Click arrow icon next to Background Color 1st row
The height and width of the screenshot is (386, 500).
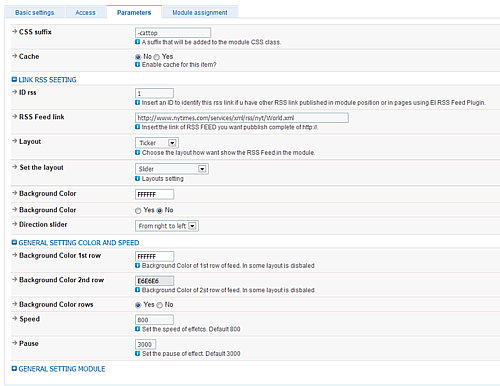(14, 255)
